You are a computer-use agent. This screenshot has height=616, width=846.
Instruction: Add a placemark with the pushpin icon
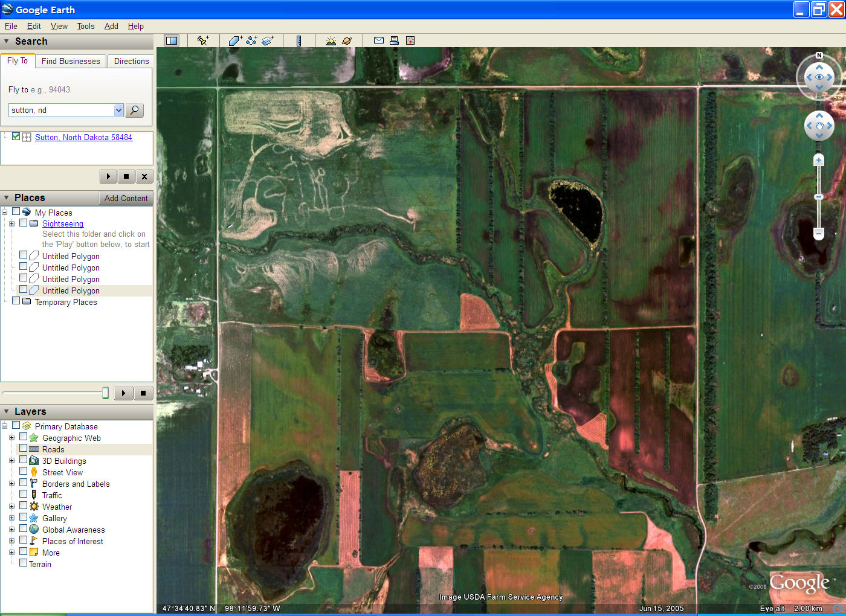(x=203, y=40)
